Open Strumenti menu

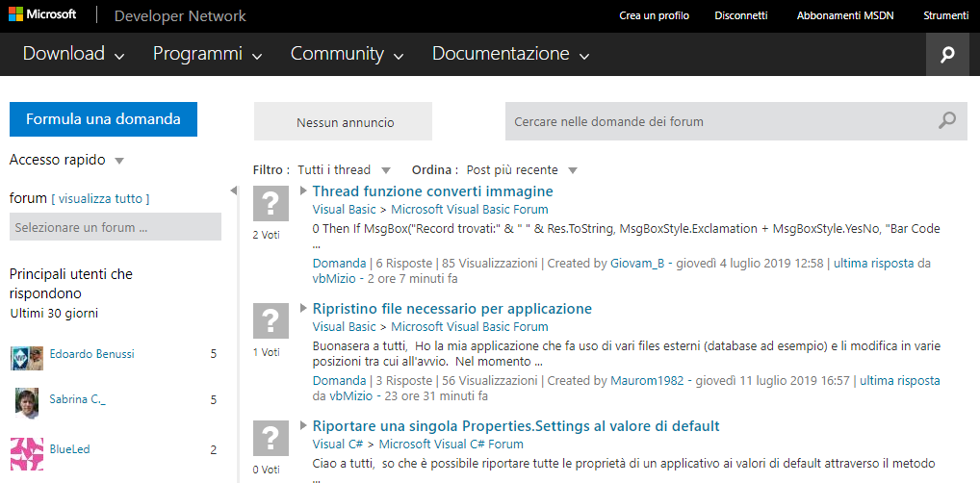pyautogui.click(x=946, y=15)
